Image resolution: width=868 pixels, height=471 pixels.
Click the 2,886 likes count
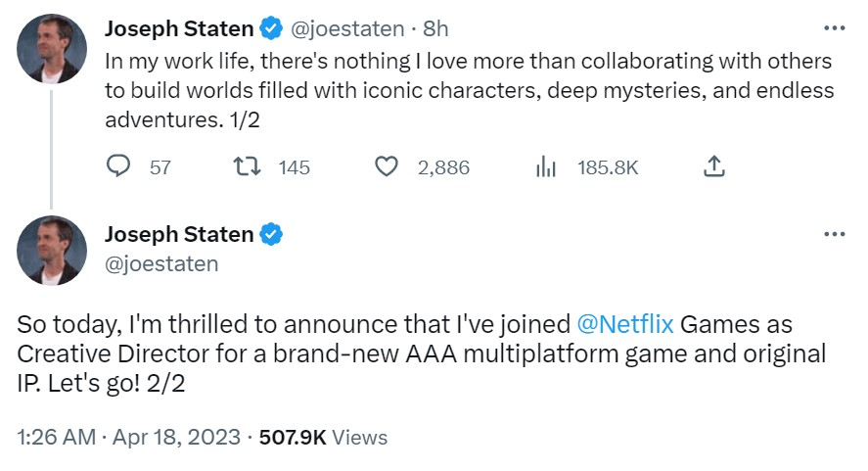pos(443,167)
